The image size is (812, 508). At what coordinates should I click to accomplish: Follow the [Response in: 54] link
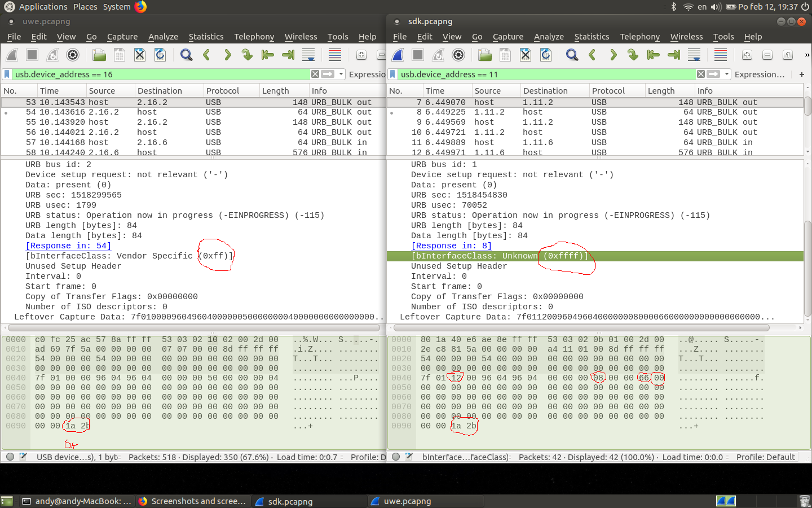click(x=68, y=246)
